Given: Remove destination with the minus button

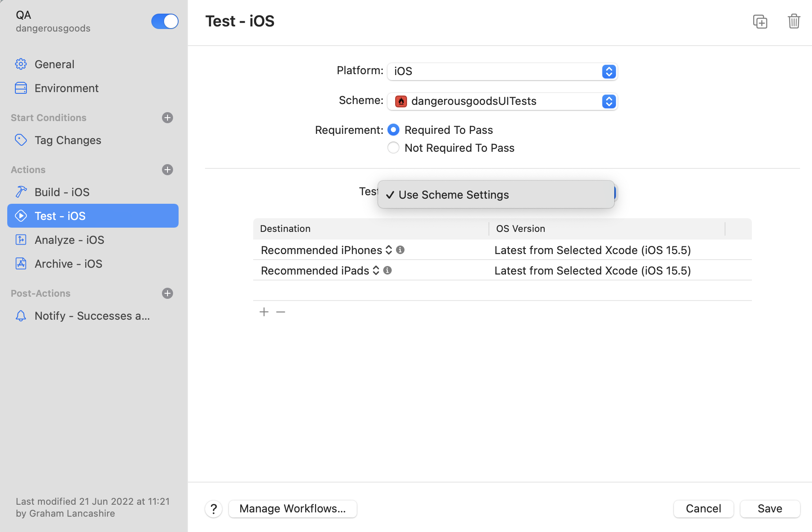Looking at the screenshot, I should [x=280, y=312].
